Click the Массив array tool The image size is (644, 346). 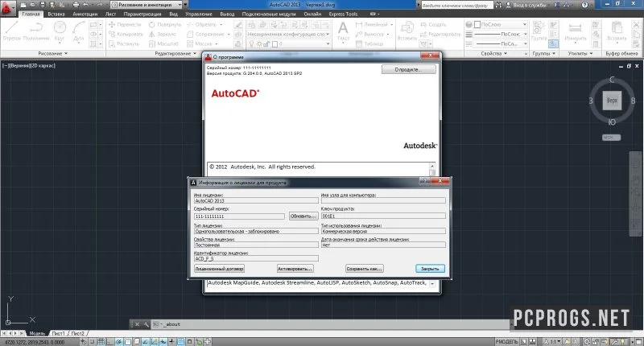pos(200,43)
